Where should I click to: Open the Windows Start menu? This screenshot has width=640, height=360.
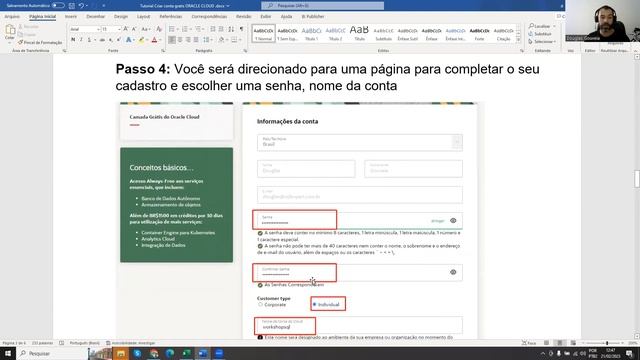(x=8, y=353)
